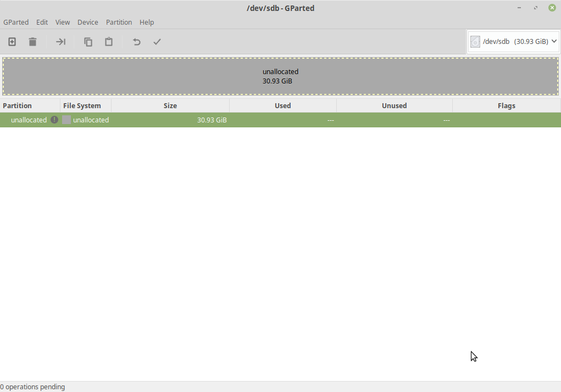The width and height of the screenshot is (561, 392).
Task: Maximize the GParted window
Action: click(536, 8)
